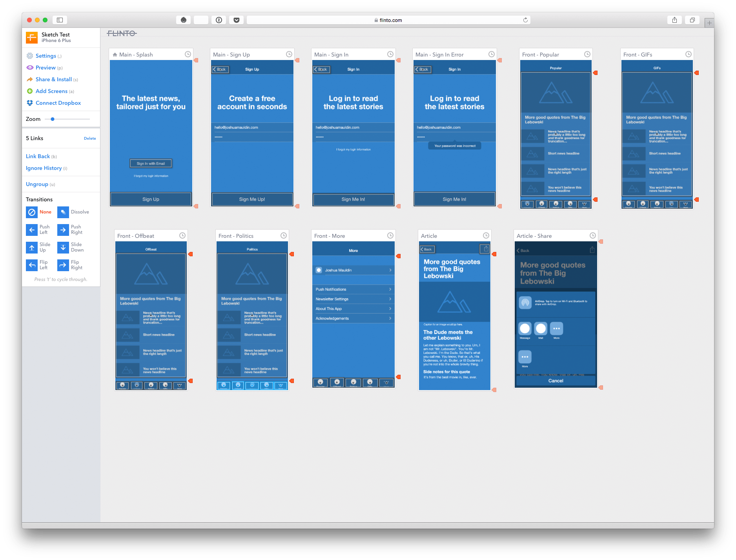
Task: Select the Push Right transition icon
Action: [x=63, y=230]
